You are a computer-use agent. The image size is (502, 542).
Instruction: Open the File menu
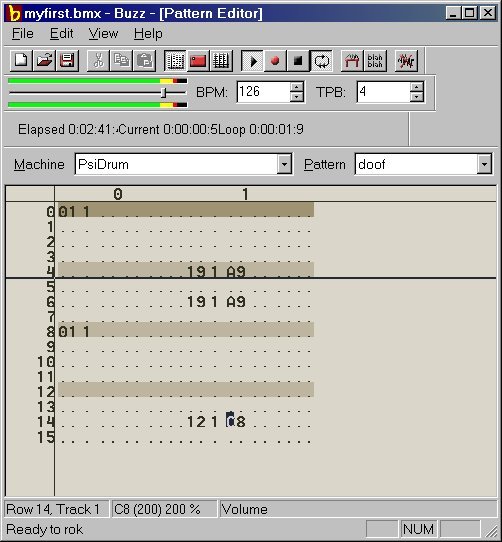(23, 34)
